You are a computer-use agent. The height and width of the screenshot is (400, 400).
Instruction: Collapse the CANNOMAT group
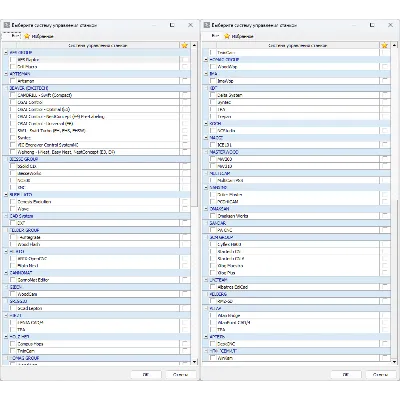(6, 273)
